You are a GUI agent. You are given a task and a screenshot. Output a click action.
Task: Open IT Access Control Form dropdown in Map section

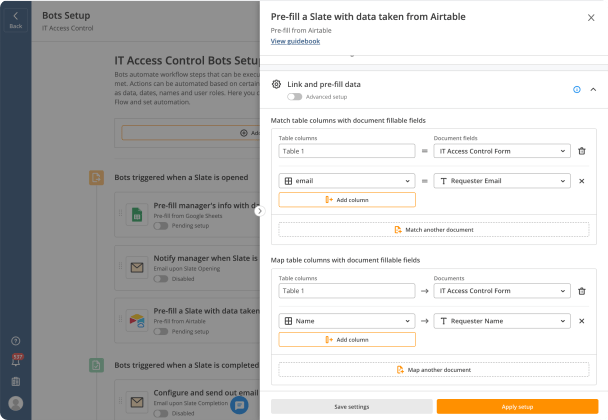point(502,291)
